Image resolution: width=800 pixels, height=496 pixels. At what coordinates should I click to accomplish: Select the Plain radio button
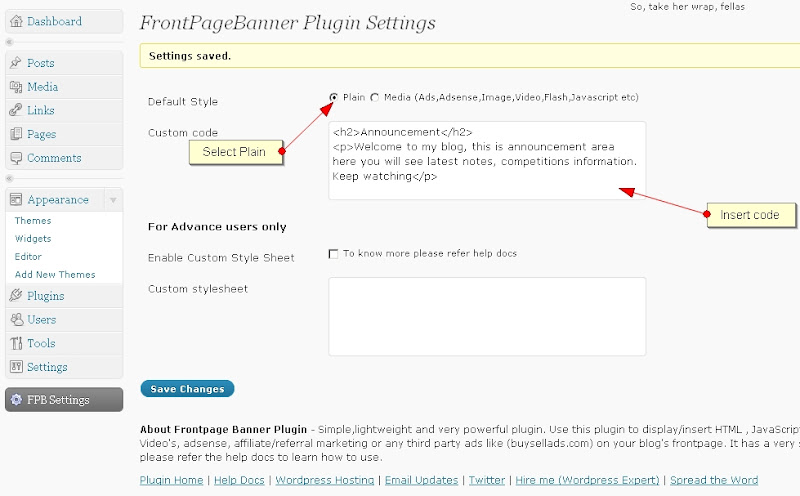coord(334,97)
